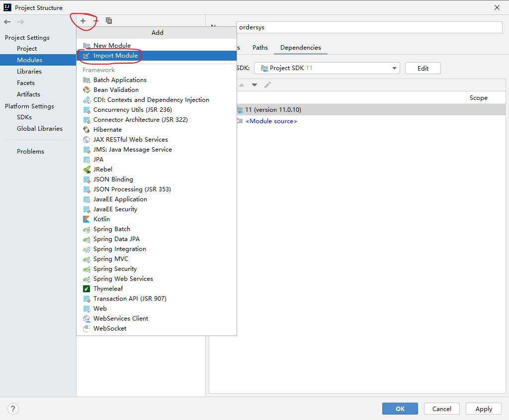509x420 pixels.
Task: Select Transaction API (JSR 907) entry
Action: [x=157, y=299]
